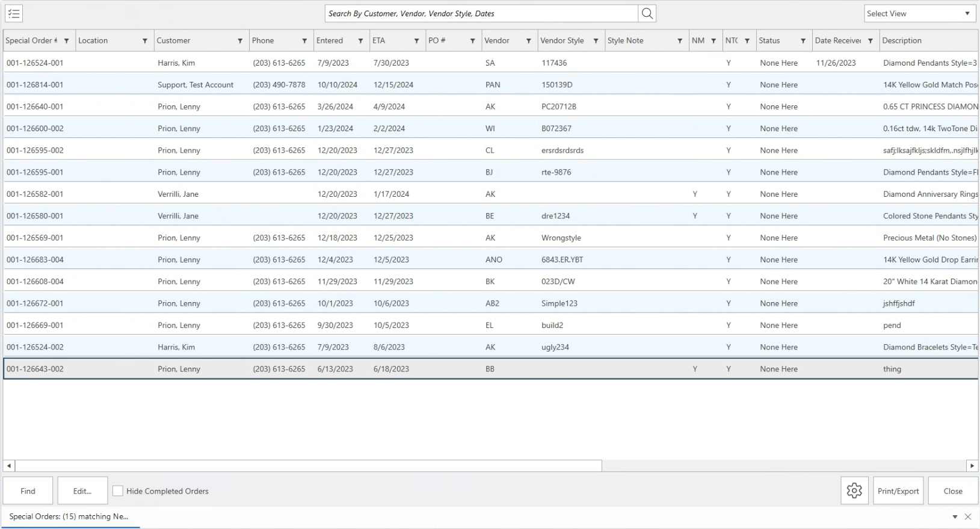This screenshot has height=529, width=980.
Task: Sort by Special Order # header
Action: tap(31, 41)
